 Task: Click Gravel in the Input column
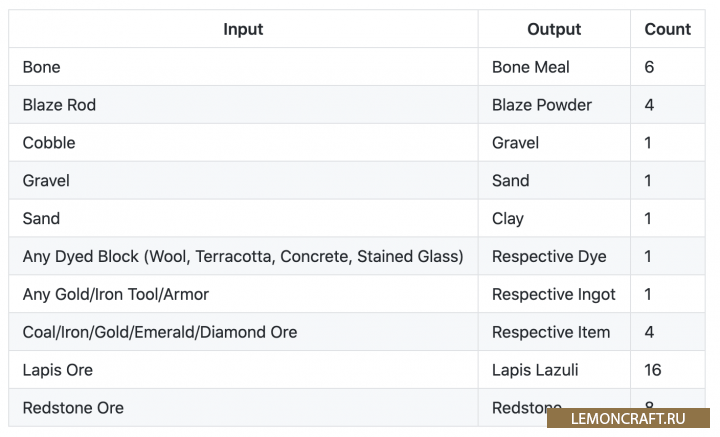point(46,181)
